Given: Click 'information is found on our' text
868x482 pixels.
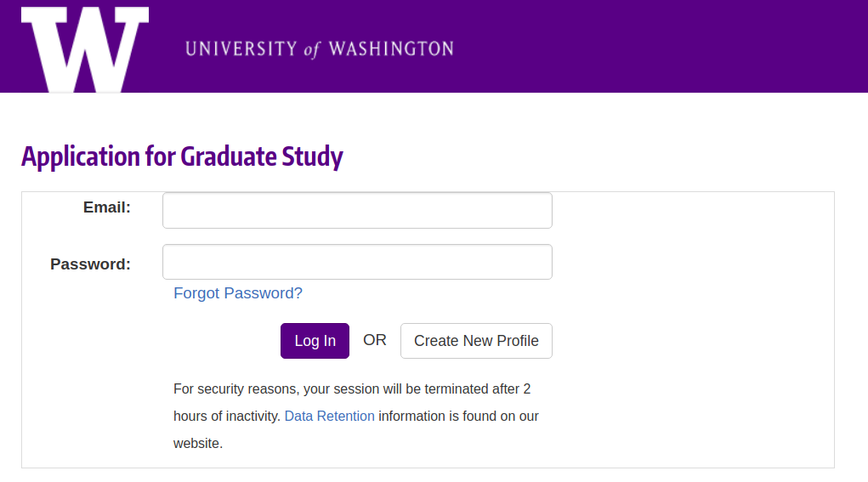Looking at the screenshot, I should pos(458,417).
